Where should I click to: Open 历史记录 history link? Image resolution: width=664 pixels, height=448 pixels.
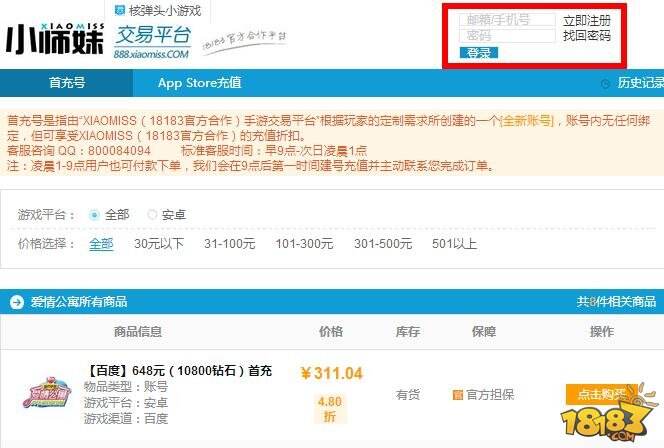[x=640, y=83]
